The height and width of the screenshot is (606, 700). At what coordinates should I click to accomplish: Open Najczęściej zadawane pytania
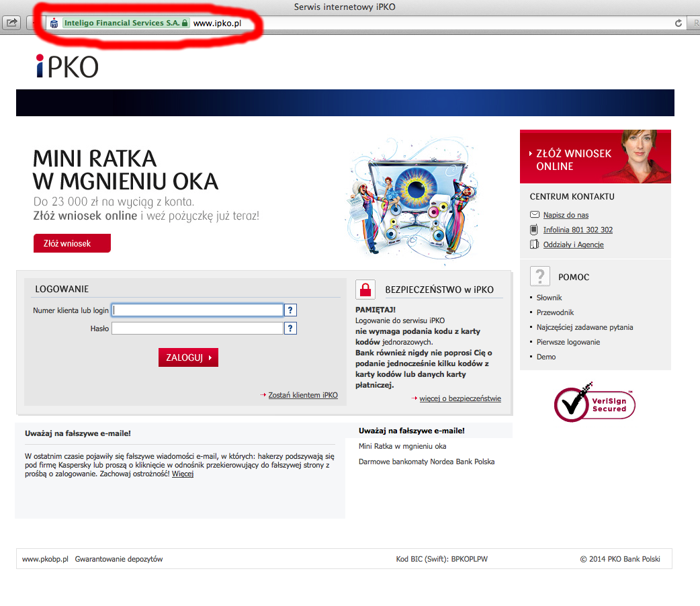585,327
